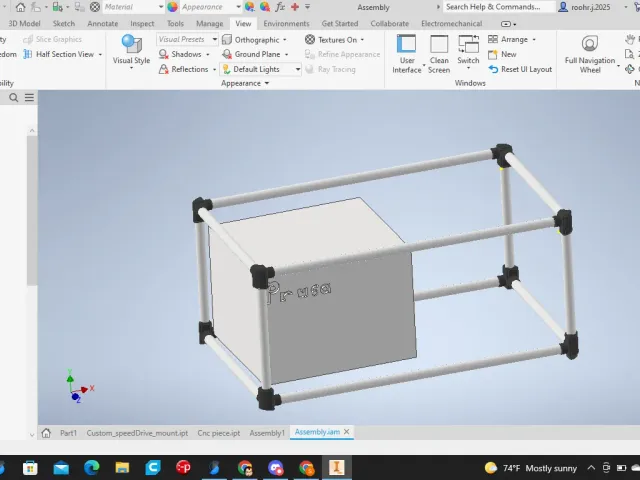Click the User Interface icon

407,44
